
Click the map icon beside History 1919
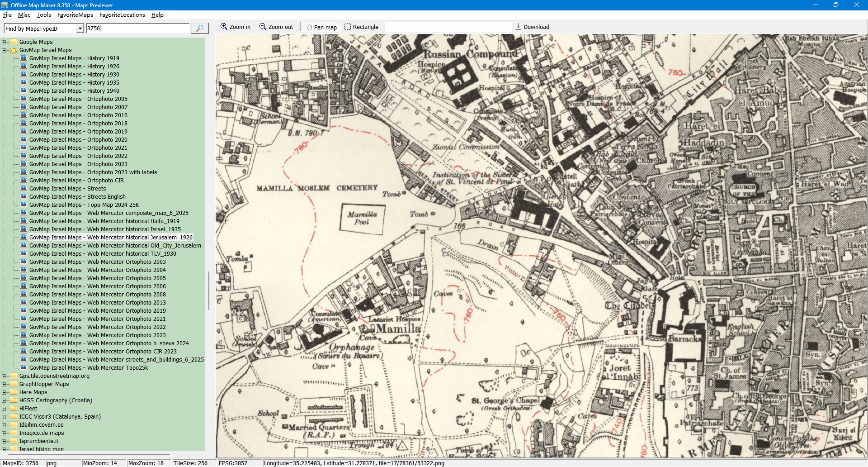click(24, 58)
